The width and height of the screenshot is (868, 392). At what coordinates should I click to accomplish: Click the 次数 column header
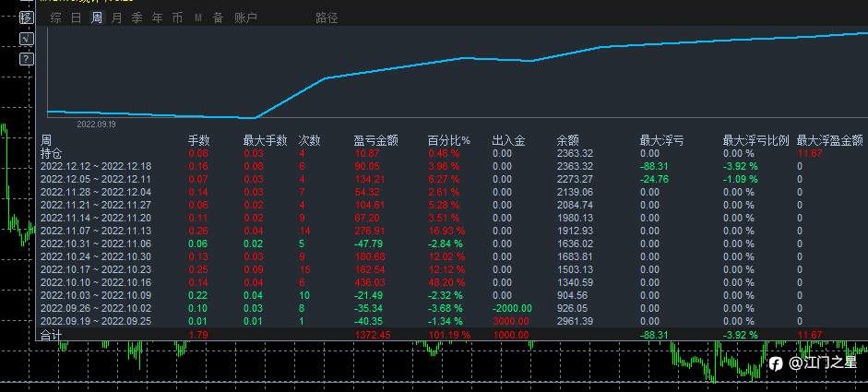[x=309, y=140]
